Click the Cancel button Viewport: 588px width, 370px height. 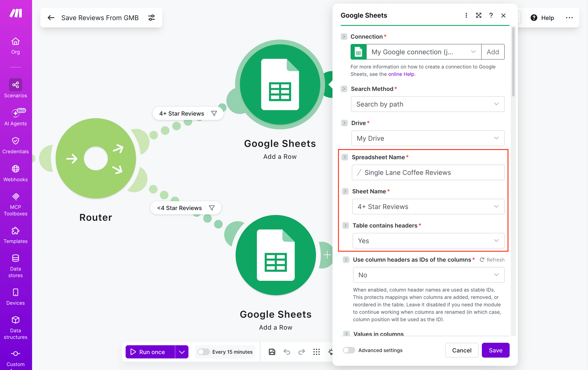(x=462, y=350)
